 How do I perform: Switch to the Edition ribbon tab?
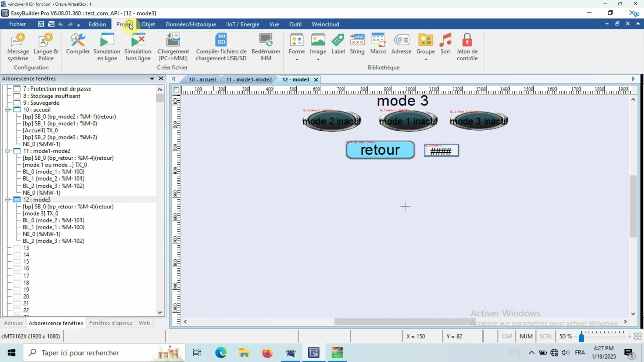97,24
